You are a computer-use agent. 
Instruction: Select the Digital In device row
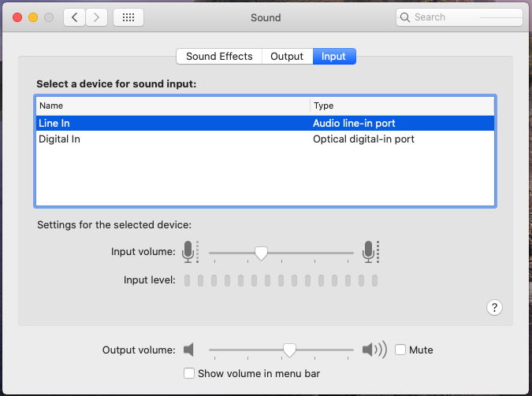[x=265, y=139]
